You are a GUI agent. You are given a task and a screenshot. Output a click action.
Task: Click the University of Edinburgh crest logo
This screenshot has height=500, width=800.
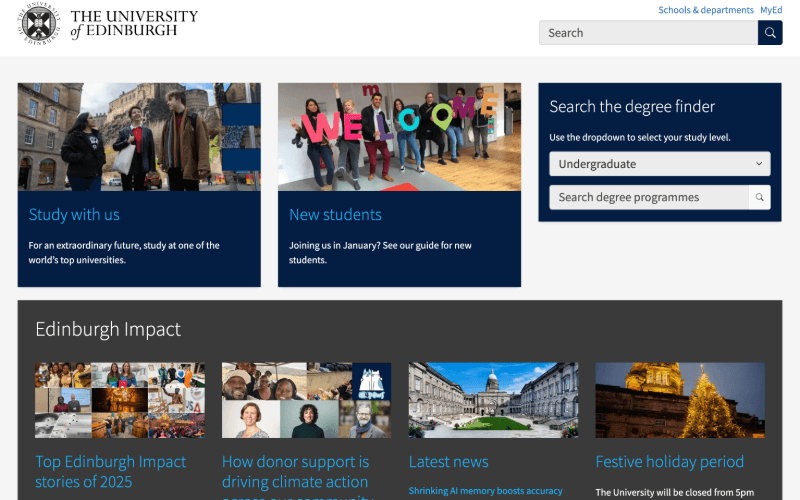(39, 23)
